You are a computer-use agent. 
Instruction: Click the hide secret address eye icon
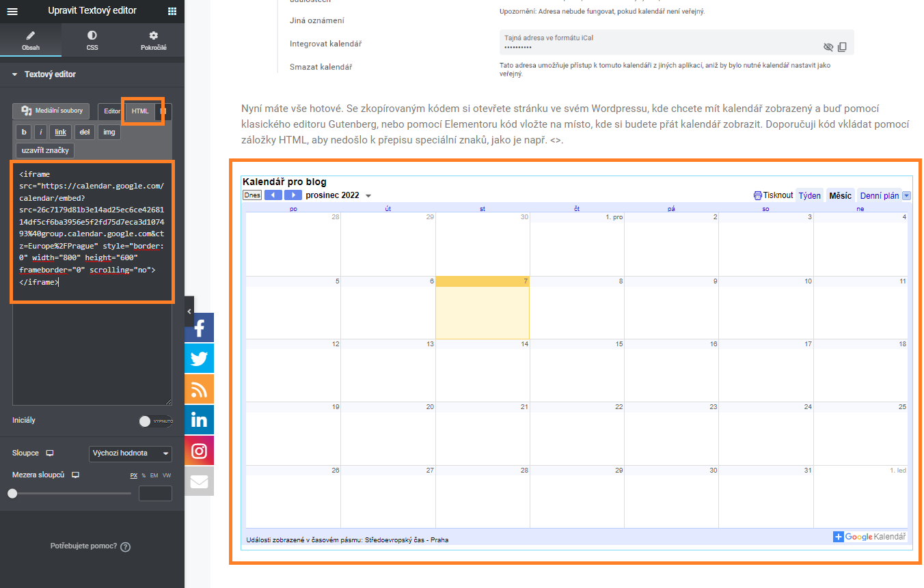(828, 47)
